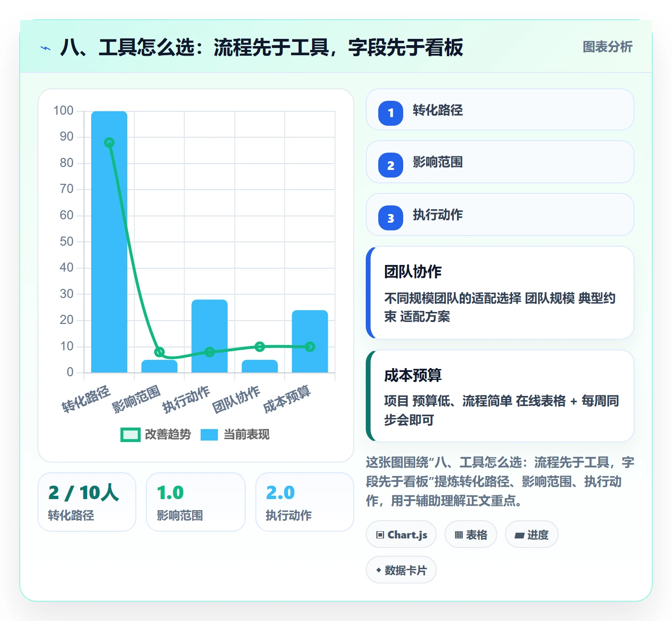Click the 执行动作 bar in the chart
Screen dimensions: 672x621
point(210,336)
